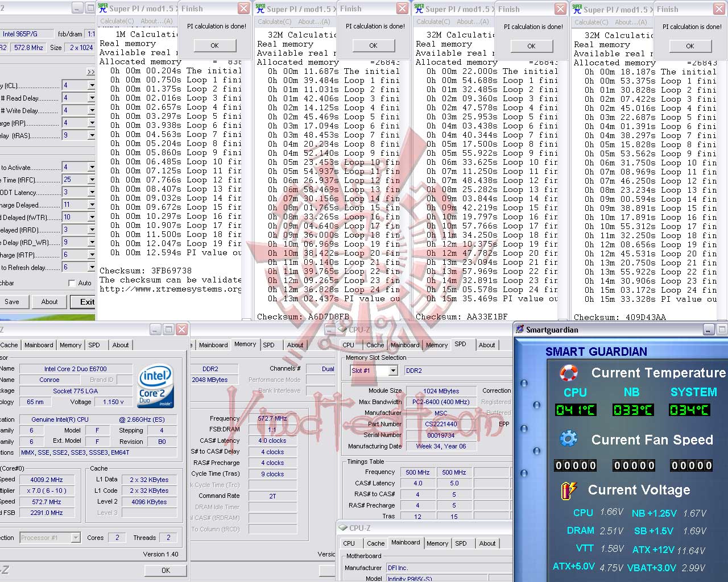Click the DRAM voltage reading 2.51V

pyautogui.click(x=611, y=531)
